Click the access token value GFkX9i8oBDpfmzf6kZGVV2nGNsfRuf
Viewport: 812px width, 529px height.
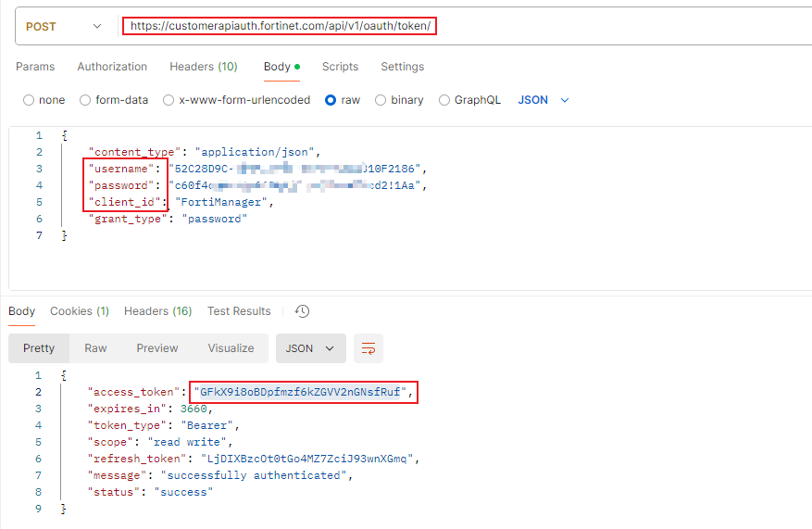(x=300, y=392)
